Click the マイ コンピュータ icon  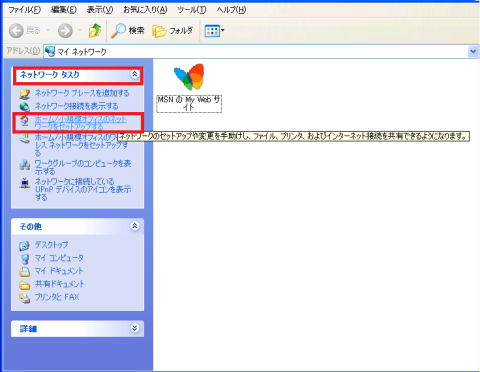click(24, 259)
